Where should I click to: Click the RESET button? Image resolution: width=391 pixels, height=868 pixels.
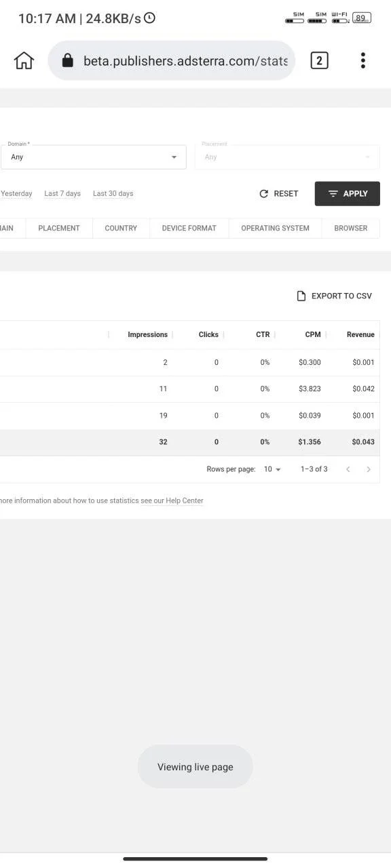[x=279, y=193]
